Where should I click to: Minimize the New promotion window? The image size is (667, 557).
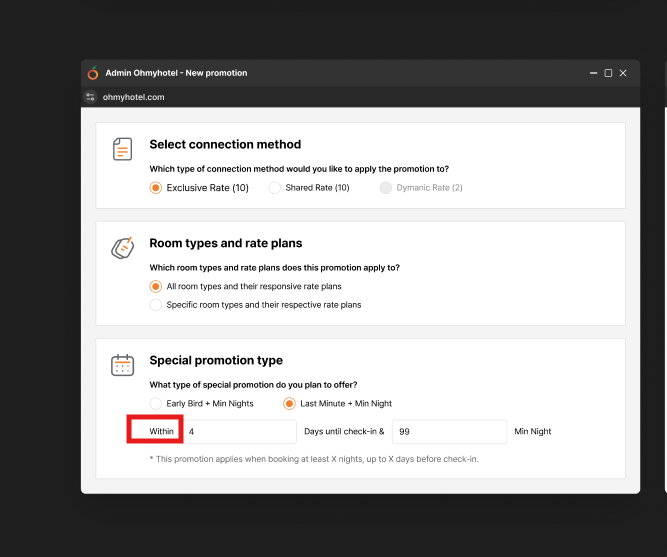(x=593, y=73)
